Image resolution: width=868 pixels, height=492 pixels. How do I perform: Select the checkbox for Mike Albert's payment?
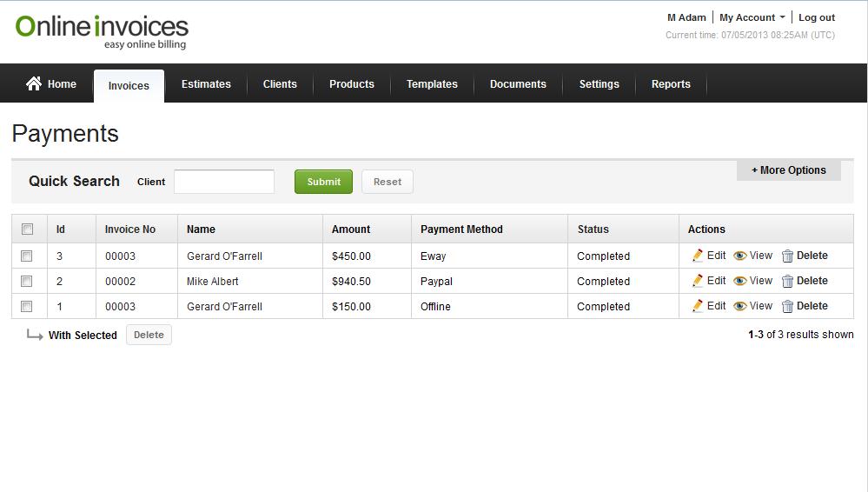[x=27, y=282]
